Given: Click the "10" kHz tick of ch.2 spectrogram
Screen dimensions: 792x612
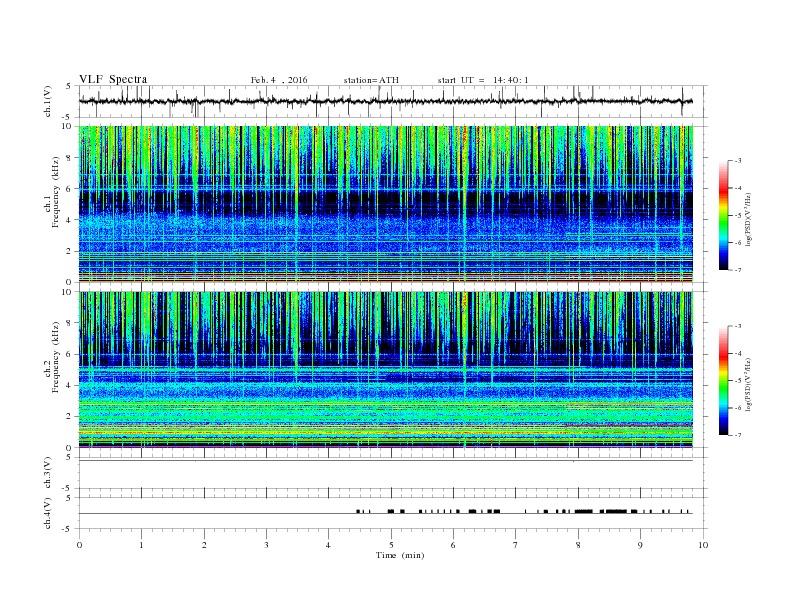Looking at the screenshot, I should (x=67, y=292).
